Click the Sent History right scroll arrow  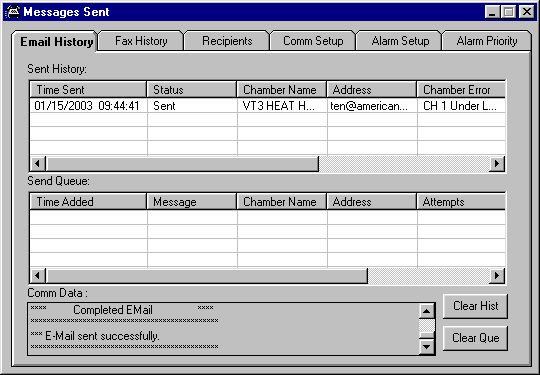pos(497,164)
